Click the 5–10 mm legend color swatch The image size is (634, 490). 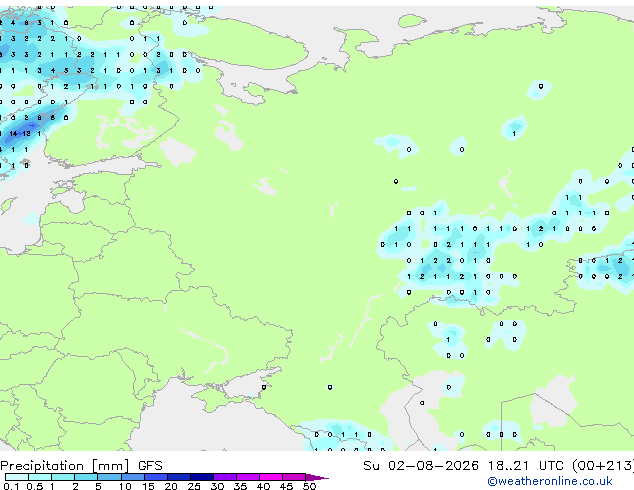109,477
